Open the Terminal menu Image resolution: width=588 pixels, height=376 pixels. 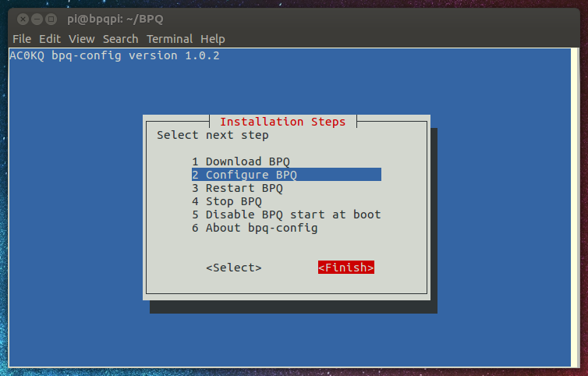tap(169, 39)
